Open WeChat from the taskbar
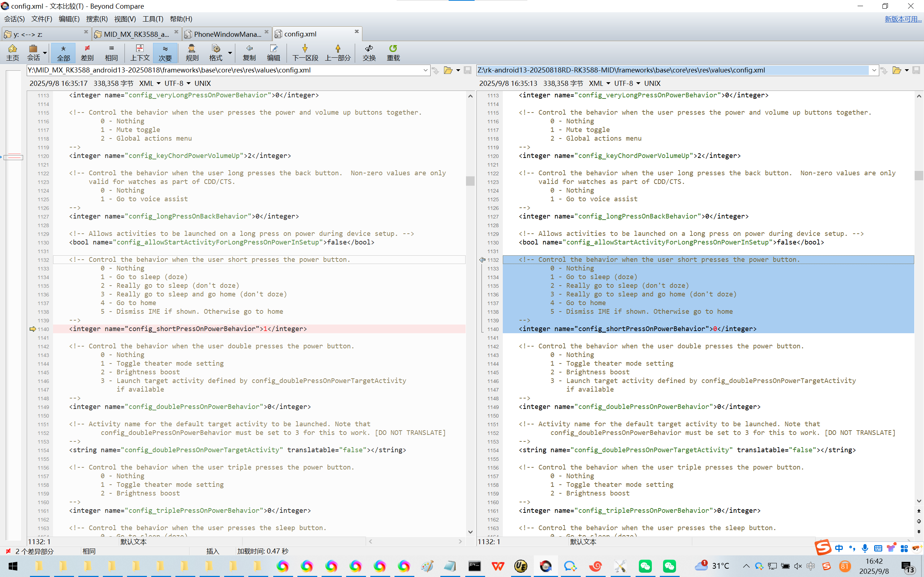 pos(645,566)
